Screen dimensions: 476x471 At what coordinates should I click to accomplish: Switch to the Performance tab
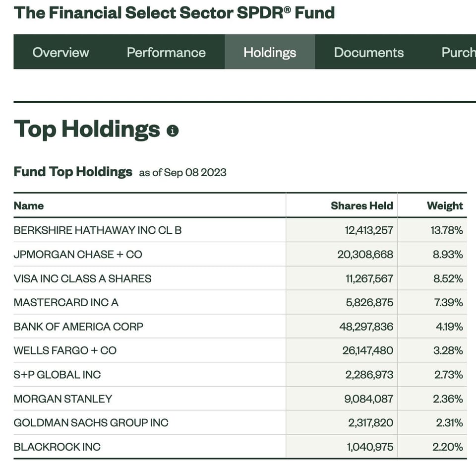pyautogui.click(x=166, y=53)
